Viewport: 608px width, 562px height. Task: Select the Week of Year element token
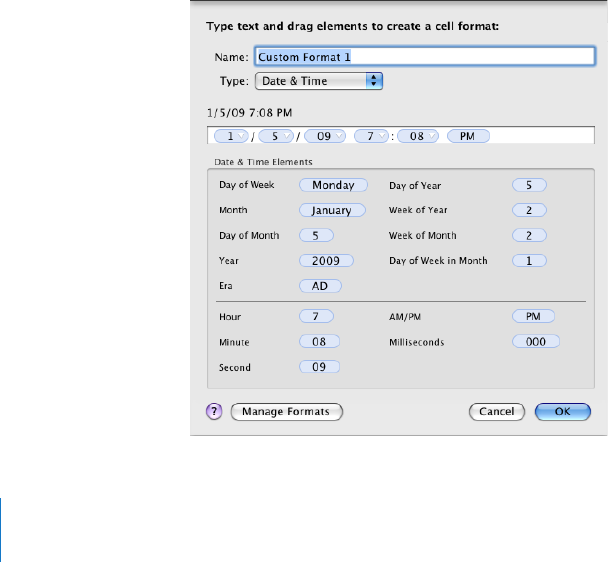(530, 211)
